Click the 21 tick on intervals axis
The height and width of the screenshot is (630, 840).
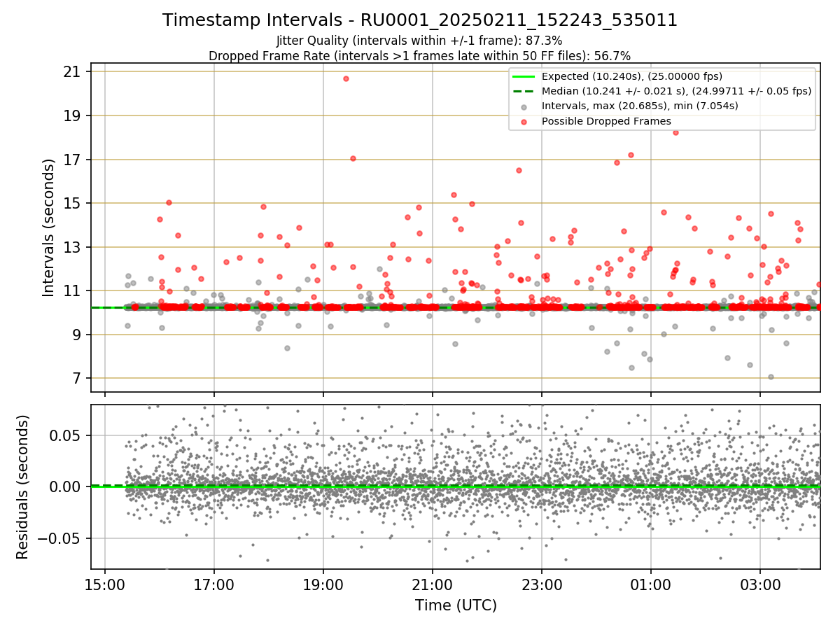pos(72,72)
